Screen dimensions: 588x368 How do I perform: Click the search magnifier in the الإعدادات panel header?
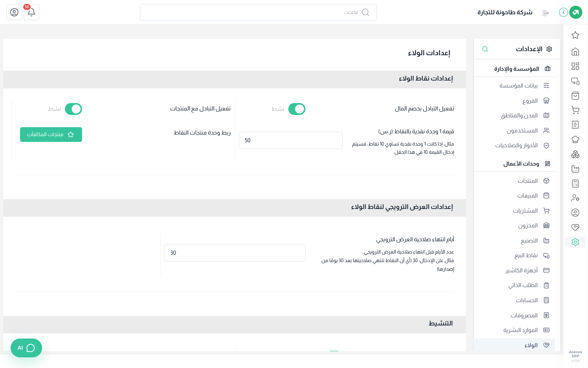click(485, 49)
